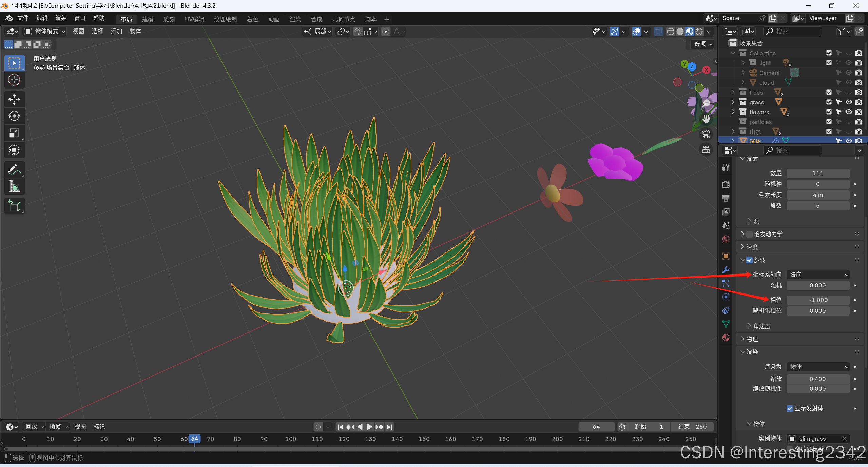Expand the 毛发动力学 panel
This screenshot has height=467, width=868.
[743, 234]
